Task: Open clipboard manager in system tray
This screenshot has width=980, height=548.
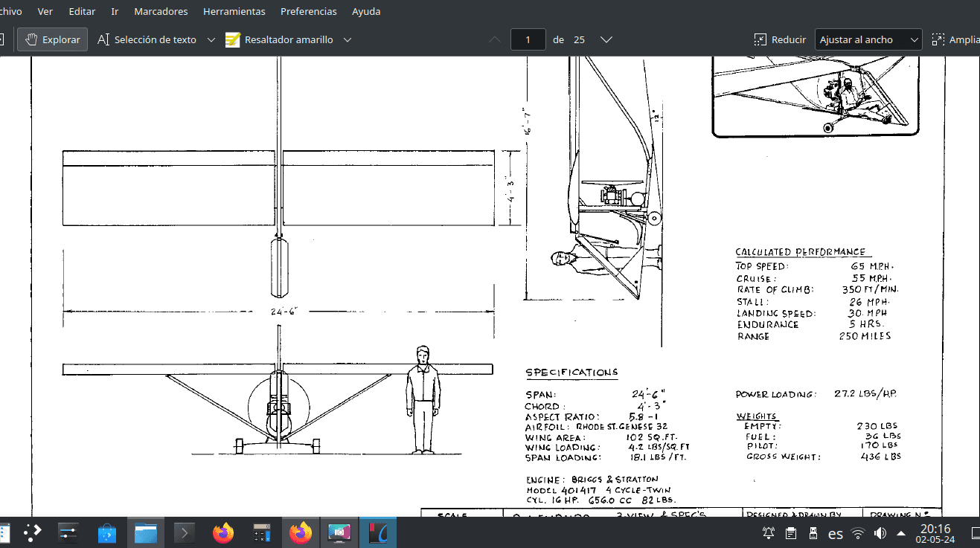Action: coord(791,533)
